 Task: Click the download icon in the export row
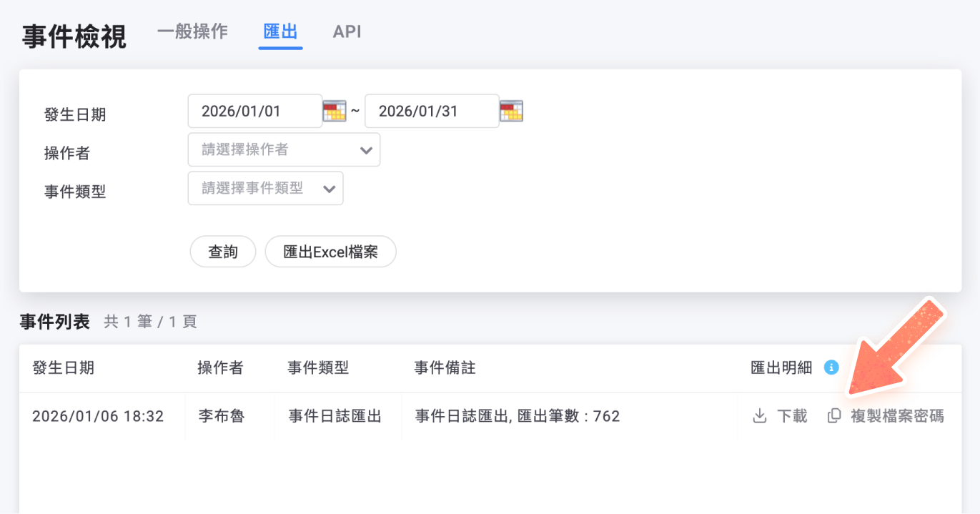point(759,415)
